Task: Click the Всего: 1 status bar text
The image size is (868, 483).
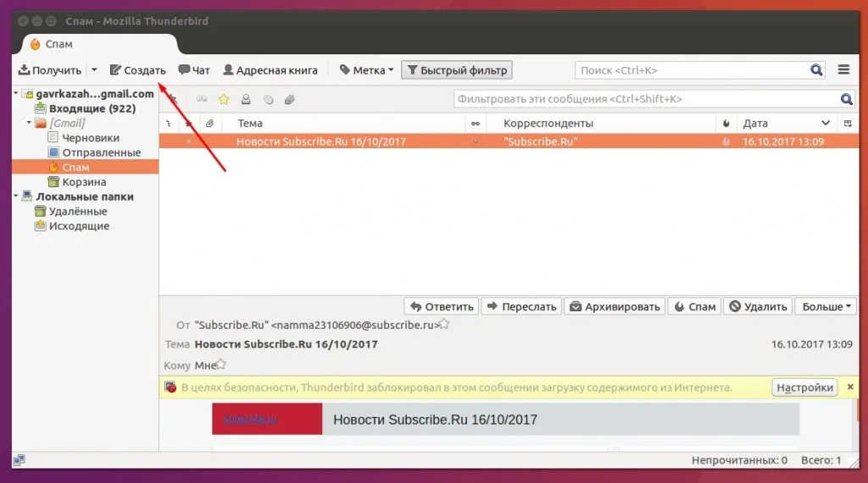Action: coord(821,460)
